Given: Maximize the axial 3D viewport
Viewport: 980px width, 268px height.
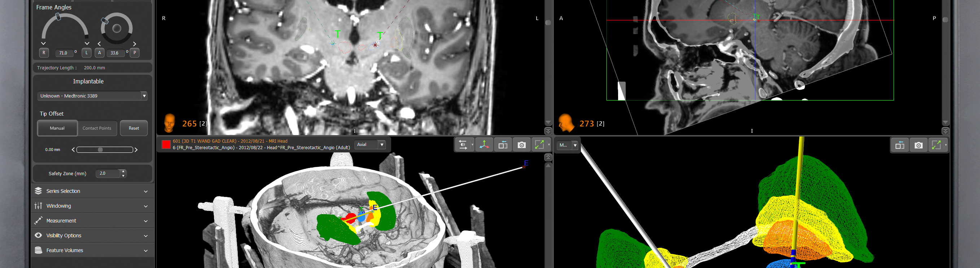Looking at the screenshot, I should click(x=539, y=145).
